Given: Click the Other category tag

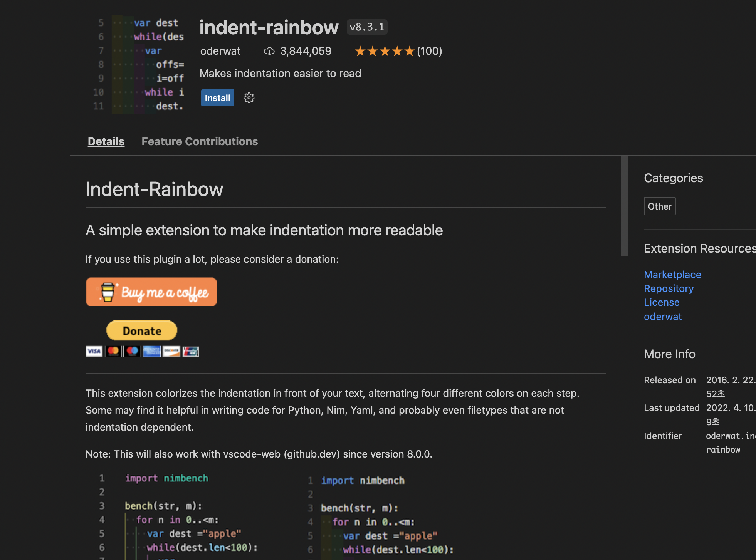Looking at the screenshot, I should pyautogui.click(x=660, y=206).
